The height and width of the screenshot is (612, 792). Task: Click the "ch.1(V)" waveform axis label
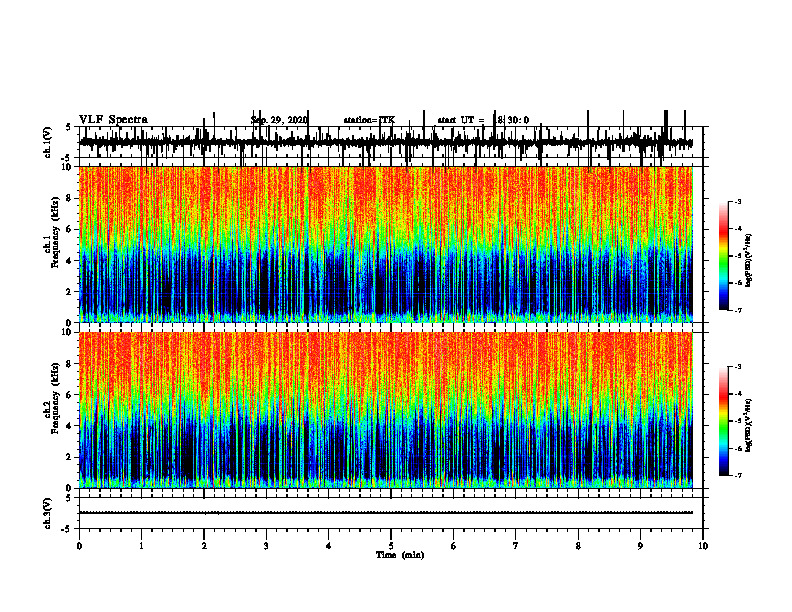tap(48, 142)
